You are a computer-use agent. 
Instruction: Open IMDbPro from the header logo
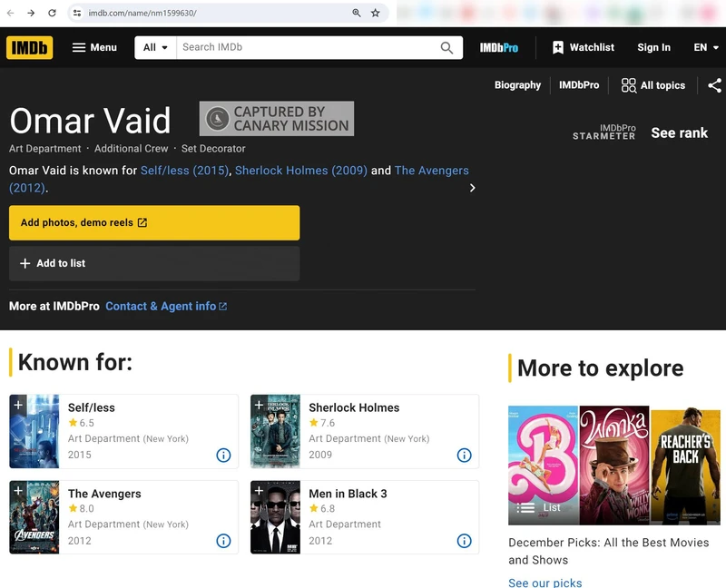498,47
